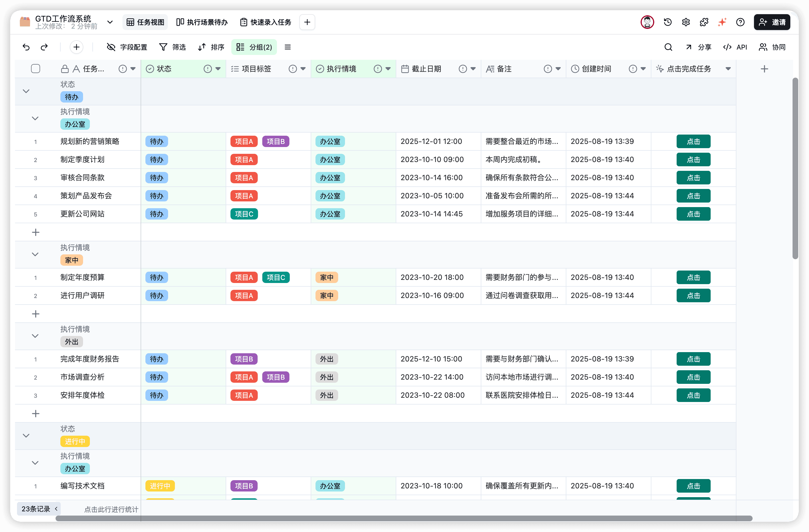
Task: Open the API button
Action: pos(735,47)
